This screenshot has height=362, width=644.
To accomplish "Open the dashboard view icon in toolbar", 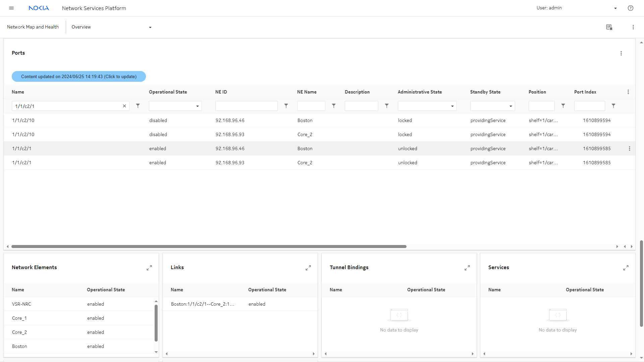I will coord(609,27).
